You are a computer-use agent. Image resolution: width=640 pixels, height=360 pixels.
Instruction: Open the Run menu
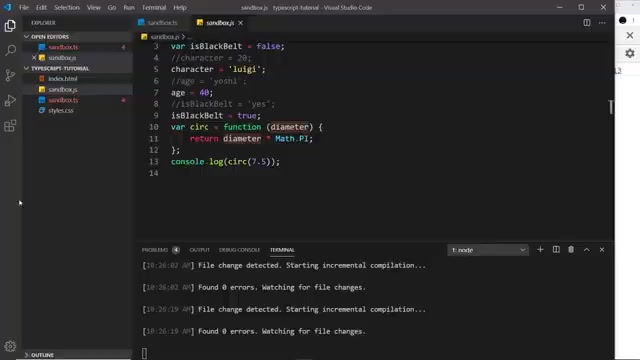tap(129, 7)
